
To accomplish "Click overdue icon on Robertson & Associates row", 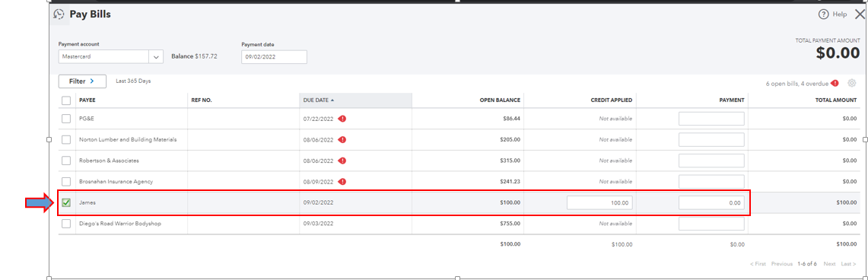I will click(342, 161).
